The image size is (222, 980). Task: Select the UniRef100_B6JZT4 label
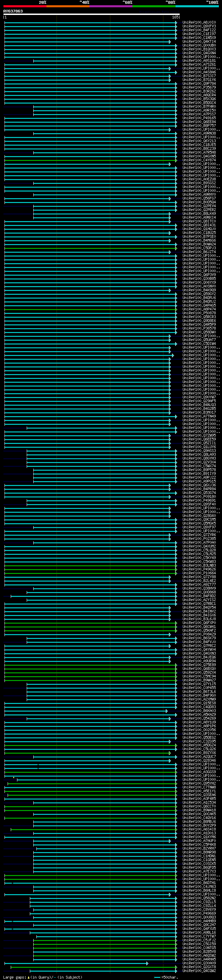point(199,252)
